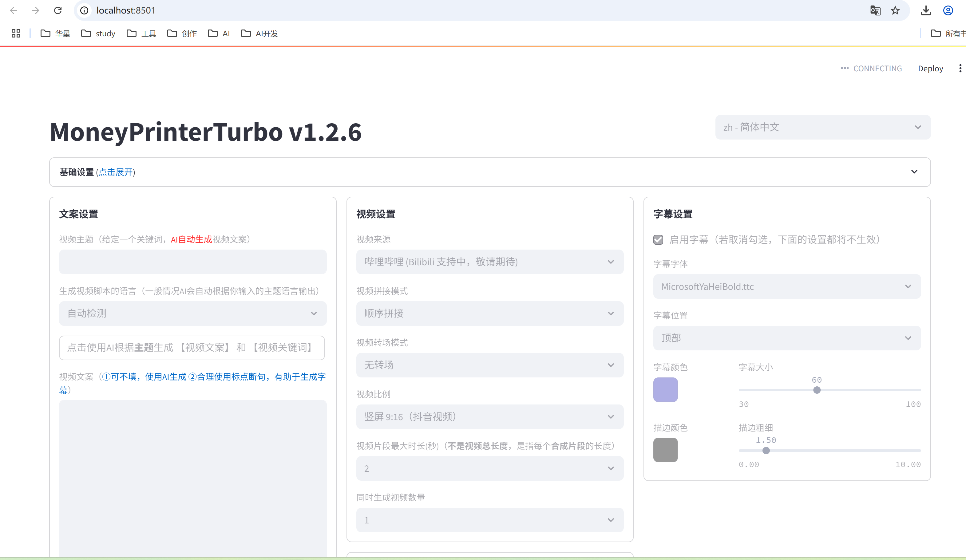Image resolution: width=966 pixels, height=560 pixels.
Task: Click the browser back arrow
Action: point(14,10)
